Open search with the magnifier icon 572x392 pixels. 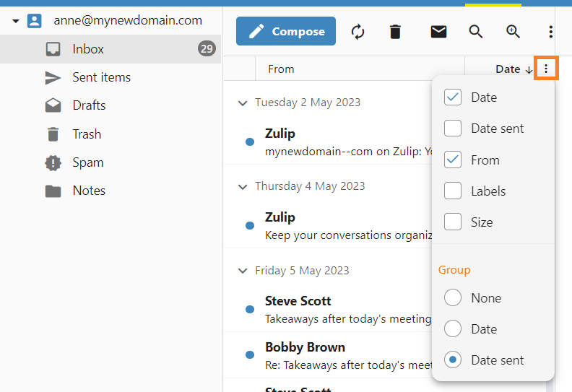(475, 32)
